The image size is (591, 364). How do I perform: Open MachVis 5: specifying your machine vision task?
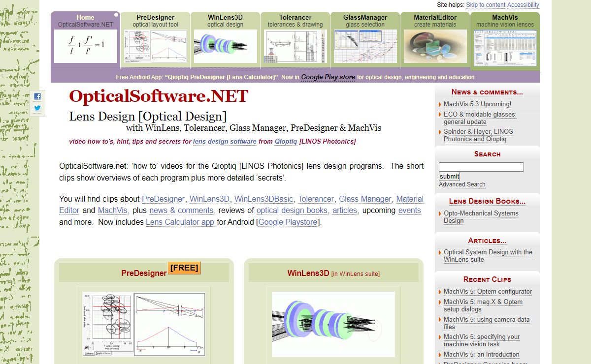(x=482, y=340)
